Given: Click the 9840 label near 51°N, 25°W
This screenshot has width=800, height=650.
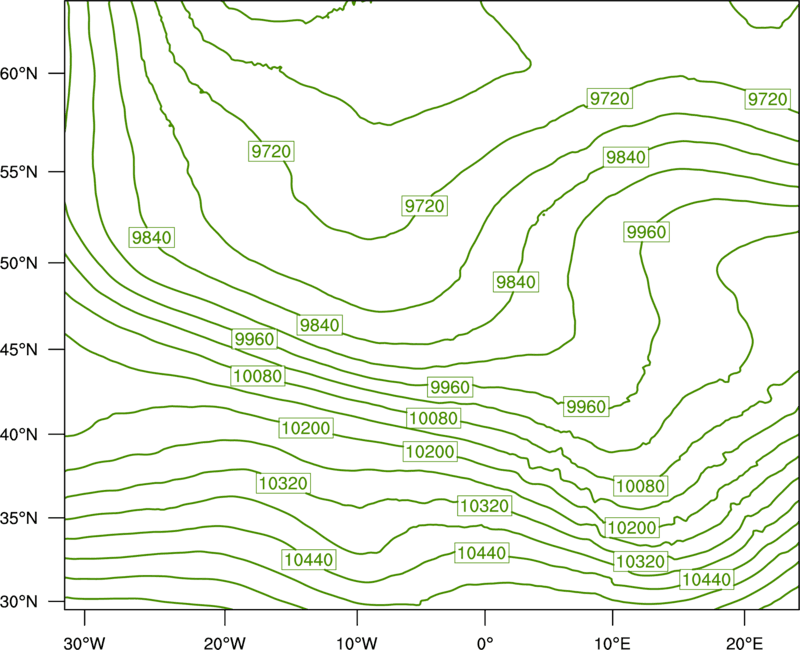Looking at the screenshot, I should click(152, 237).
